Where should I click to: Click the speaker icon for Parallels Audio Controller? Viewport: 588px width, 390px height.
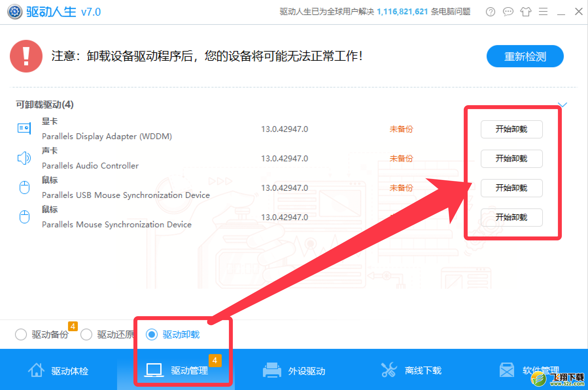click(x=24, y=158)
